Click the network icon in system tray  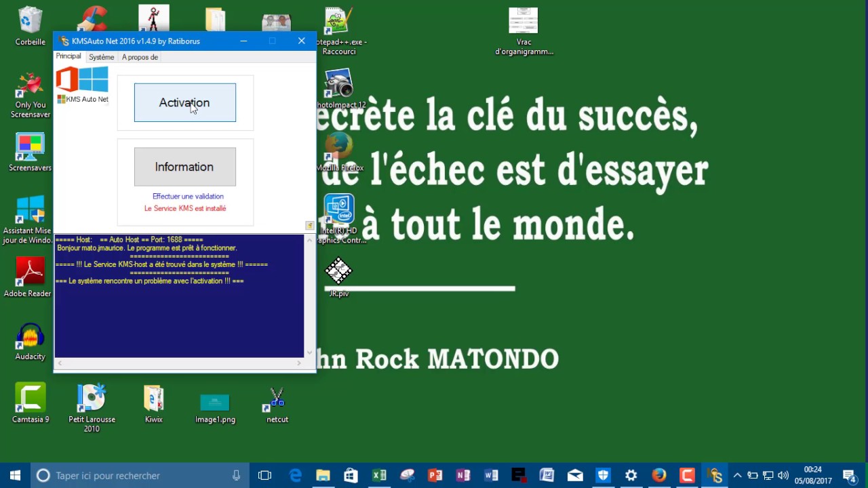click(x=768, y=476)
